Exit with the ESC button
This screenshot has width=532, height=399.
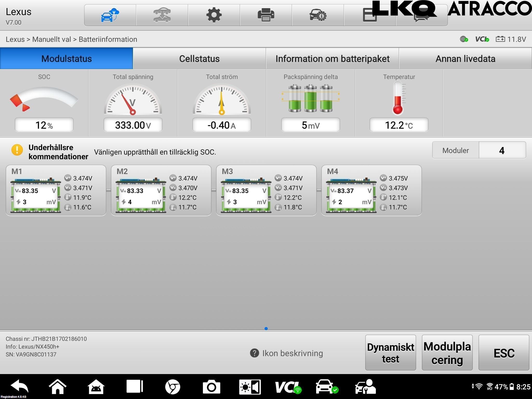point(504,353)
